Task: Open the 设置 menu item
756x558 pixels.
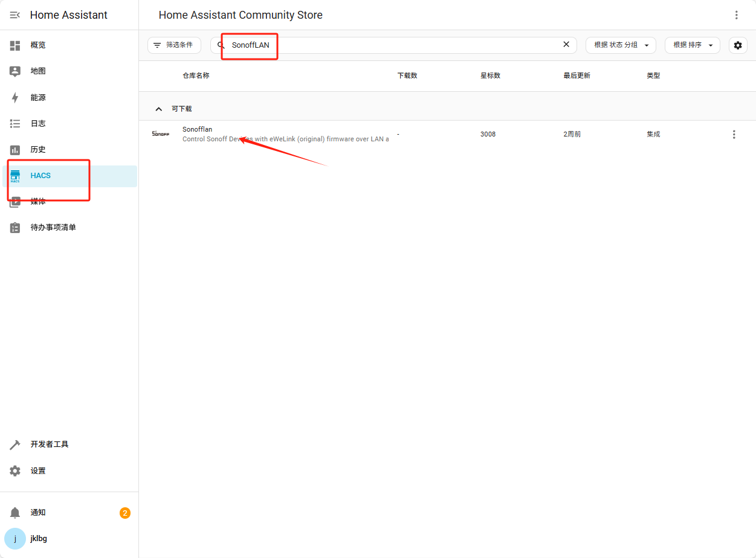Action: [69, 471]
